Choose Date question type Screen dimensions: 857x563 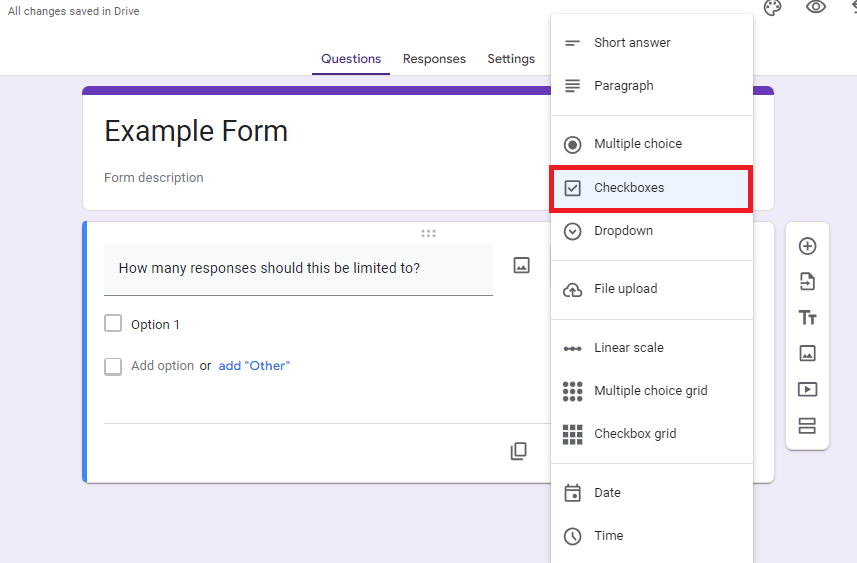tap(651, 493)
